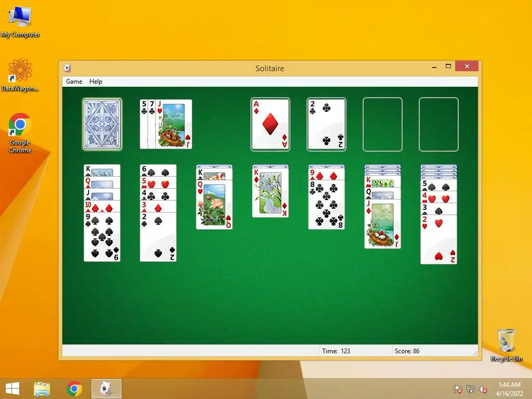Image resolution: width=532 pixels, height=399 pixels.
Task: Click the Solitaire title bar icon
Action: point(67,68)
